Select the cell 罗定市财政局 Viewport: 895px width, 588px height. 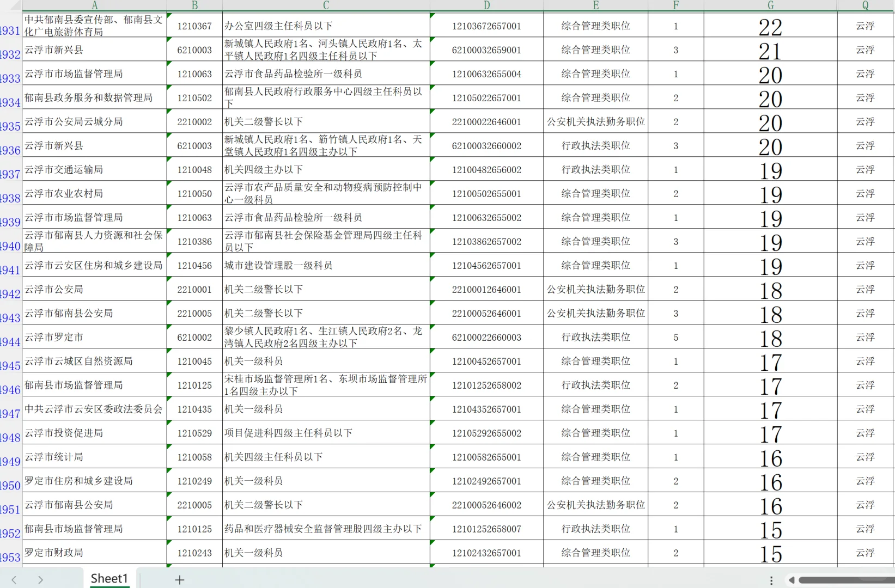click(x=94, y=553)
